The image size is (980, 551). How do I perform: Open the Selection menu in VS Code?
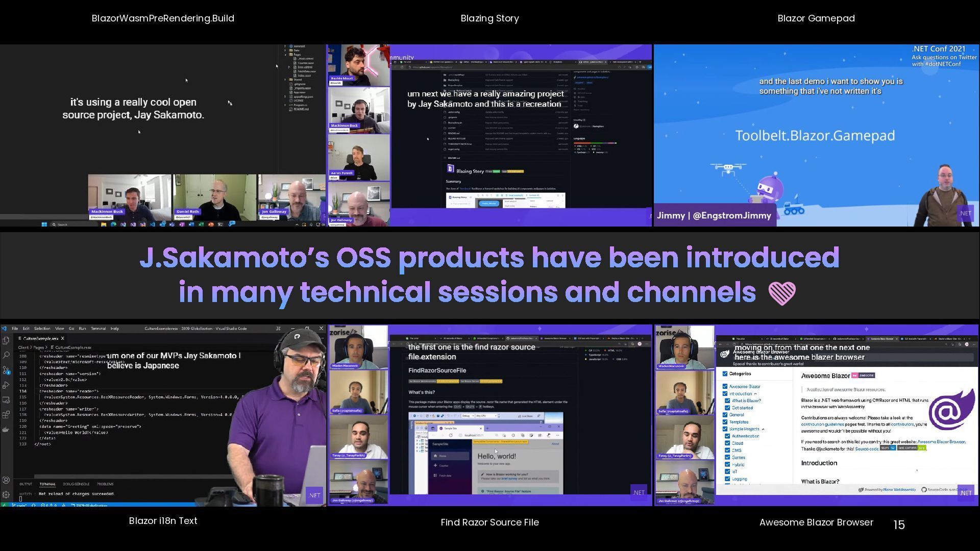point(42,329)
